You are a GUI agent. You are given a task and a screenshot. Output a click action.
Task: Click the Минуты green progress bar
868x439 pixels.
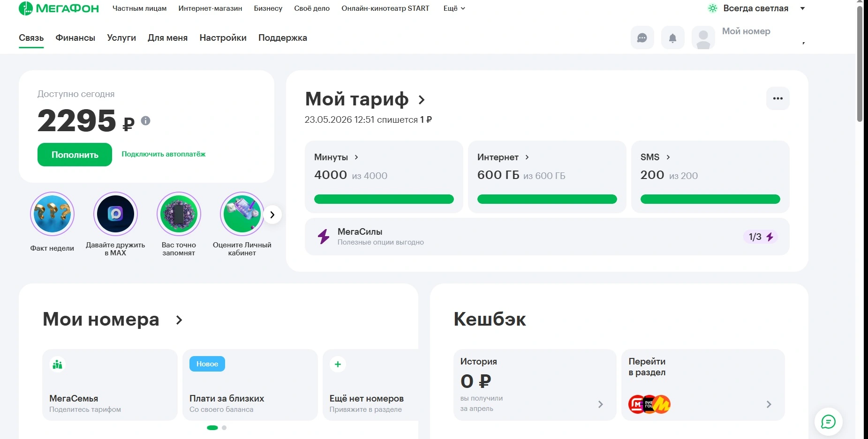[384, 199]
